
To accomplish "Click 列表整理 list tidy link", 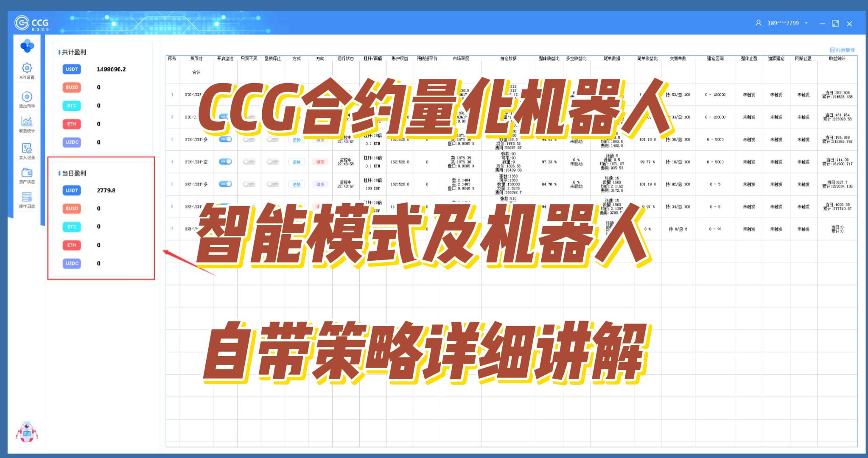I will [x=843, y=50].
